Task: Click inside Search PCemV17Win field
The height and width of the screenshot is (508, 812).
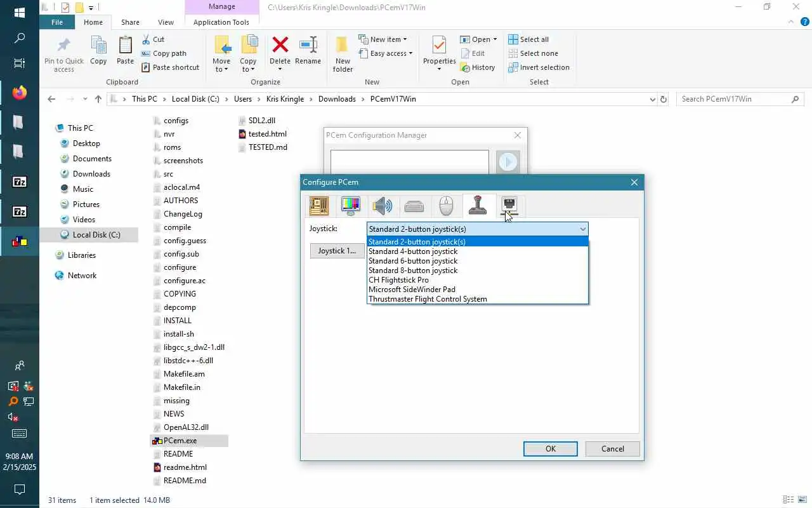Action: click(x=735, y=99)
